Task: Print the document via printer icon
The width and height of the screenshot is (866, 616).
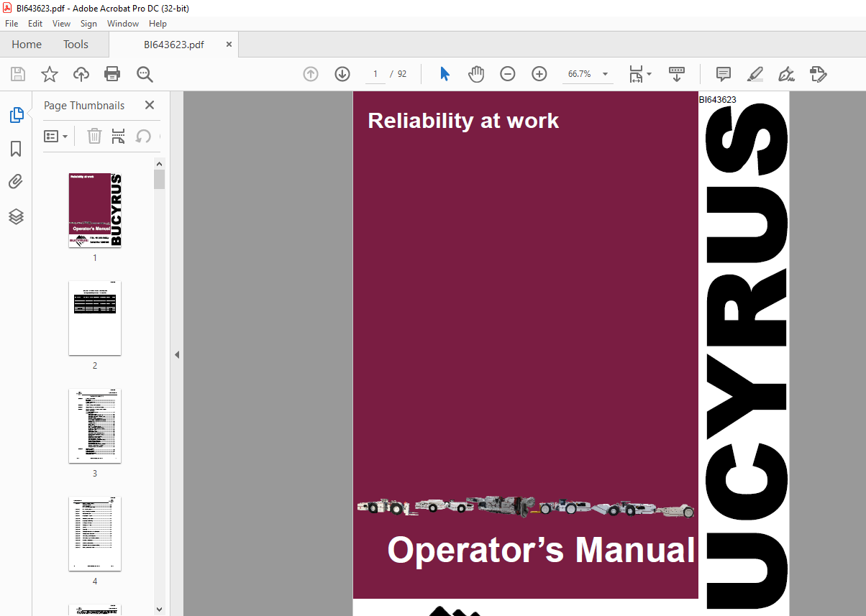Action: 112,74
